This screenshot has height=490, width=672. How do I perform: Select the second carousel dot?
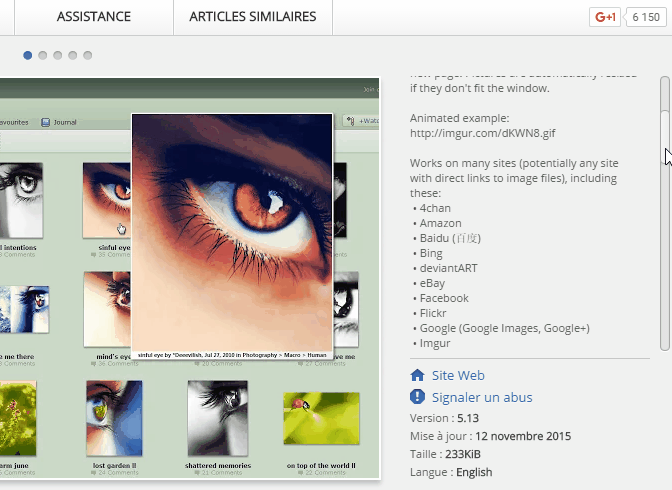point(42,55)
